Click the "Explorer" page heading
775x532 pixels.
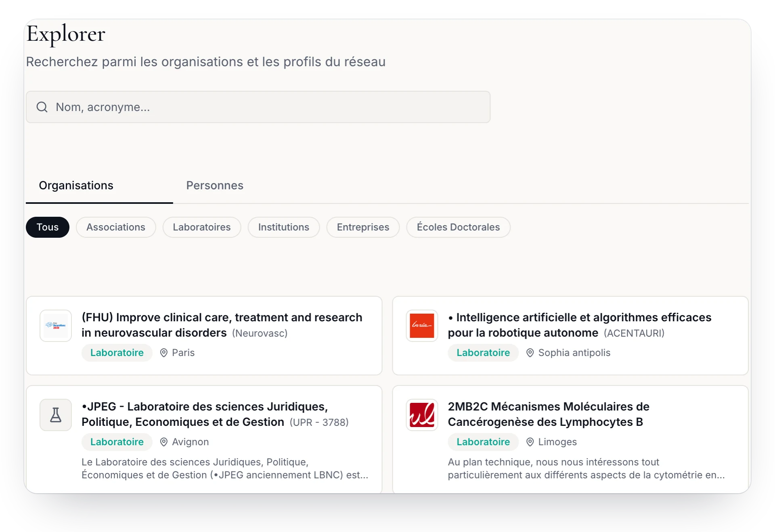tap(66, 34)
